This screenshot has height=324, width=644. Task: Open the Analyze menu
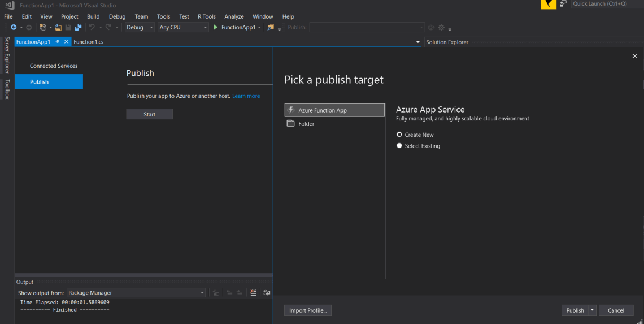tap(234, 16)
